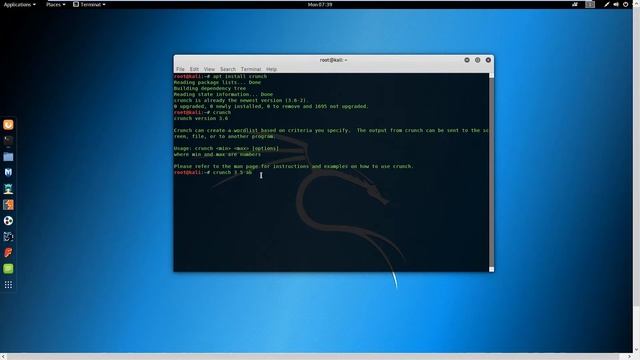Click the pen-shaped tray icon
Image resolution: width=640 pixels, height=360 pixels.
[x=607, y=4]
